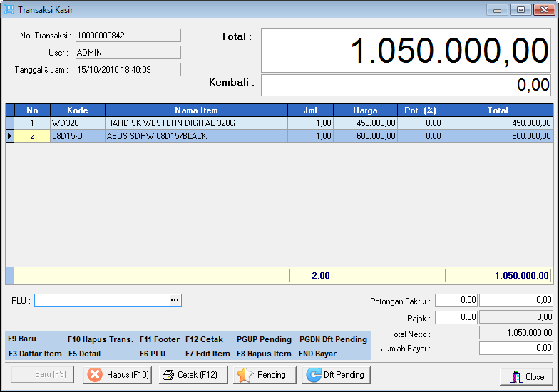Click the F9 Baru shortcut label
559x392 pixels.
[22, 339]
